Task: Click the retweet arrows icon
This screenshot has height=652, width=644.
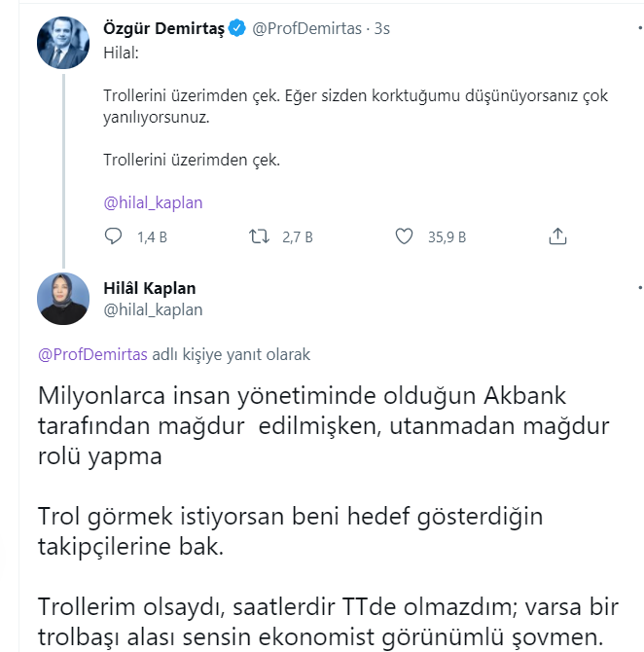Action: click(260, 235)
